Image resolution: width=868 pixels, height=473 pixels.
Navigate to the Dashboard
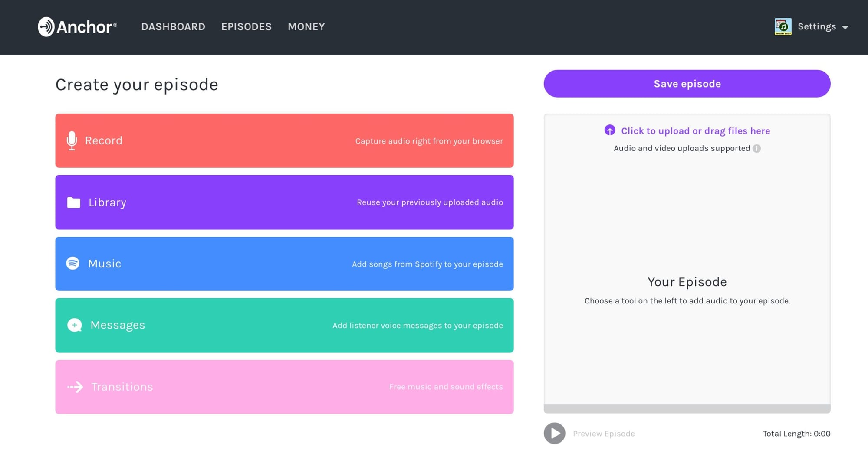173,26
